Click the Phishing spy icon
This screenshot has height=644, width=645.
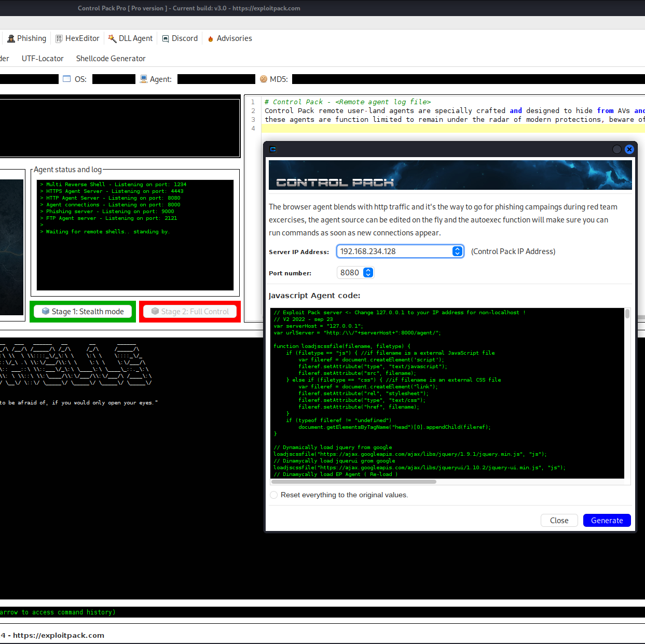(11, 38)
